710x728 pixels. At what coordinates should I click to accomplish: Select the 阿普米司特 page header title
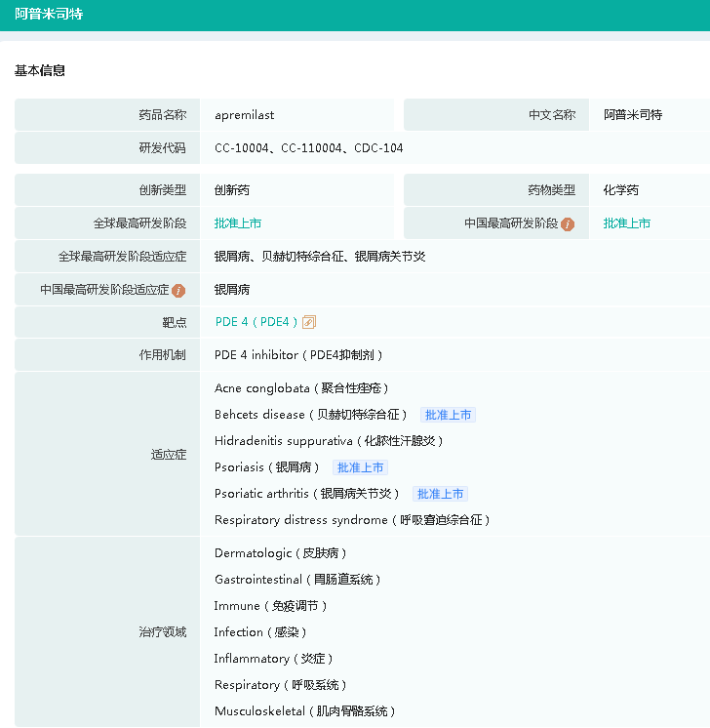coord(49,14)
